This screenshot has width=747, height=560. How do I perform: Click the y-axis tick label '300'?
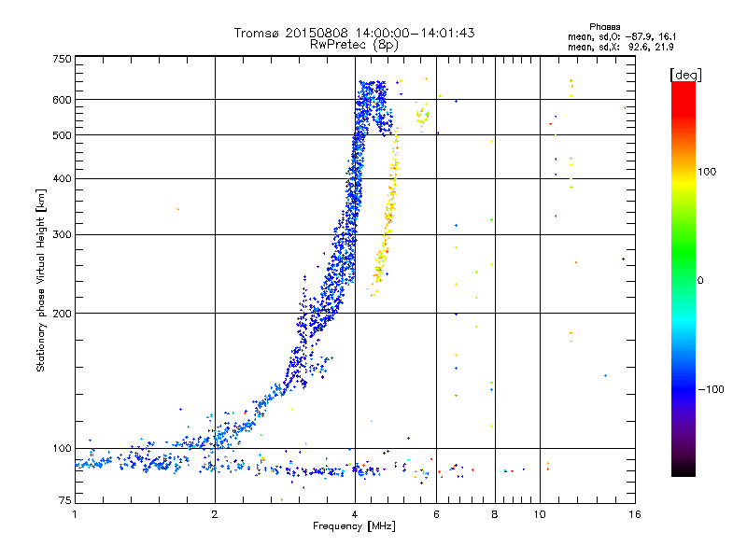(62, 235)
